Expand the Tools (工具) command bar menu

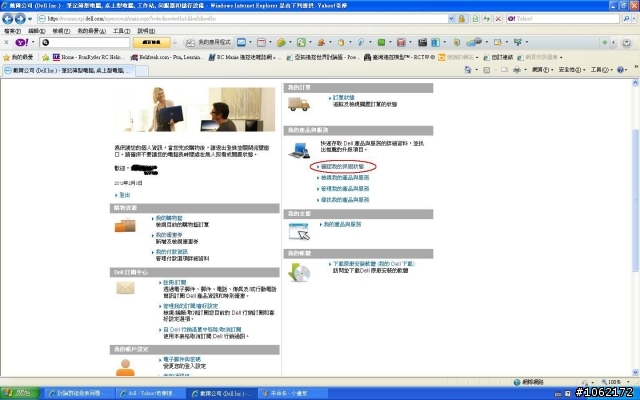(602, 70)
